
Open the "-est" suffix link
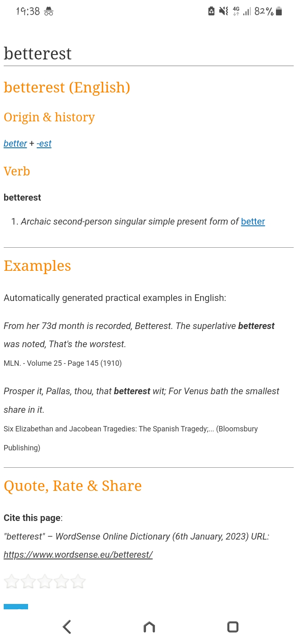point(44,143)
